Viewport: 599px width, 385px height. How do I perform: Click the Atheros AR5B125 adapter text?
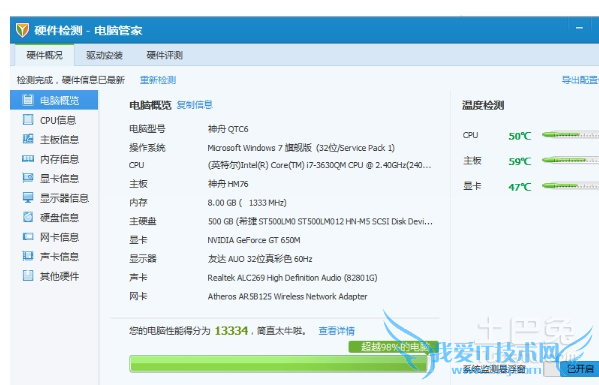coord(287,296)
